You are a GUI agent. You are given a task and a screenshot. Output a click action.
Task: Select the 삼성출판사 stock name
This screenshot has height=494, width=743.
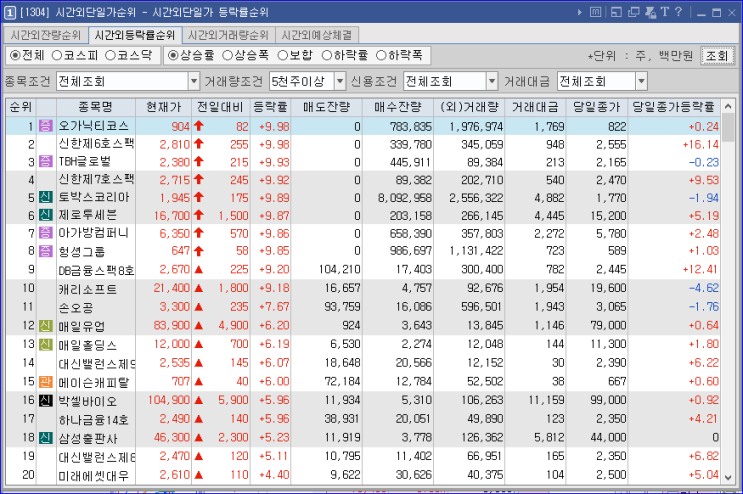click(87, 438)
